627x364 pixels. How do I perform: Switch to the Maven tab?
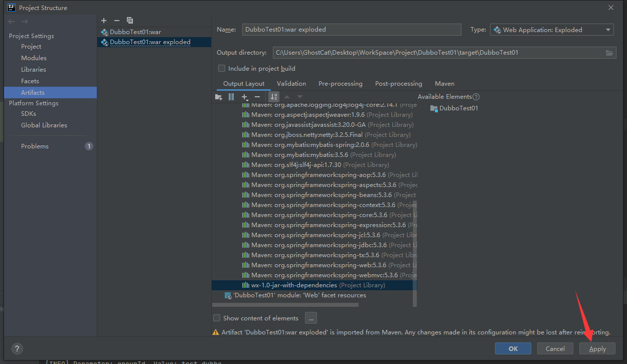pos(444,84)
